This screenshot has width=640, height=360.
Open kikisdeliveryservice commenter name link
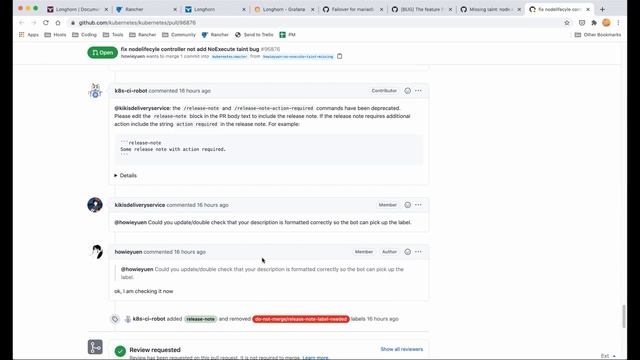tap(140, 205)
